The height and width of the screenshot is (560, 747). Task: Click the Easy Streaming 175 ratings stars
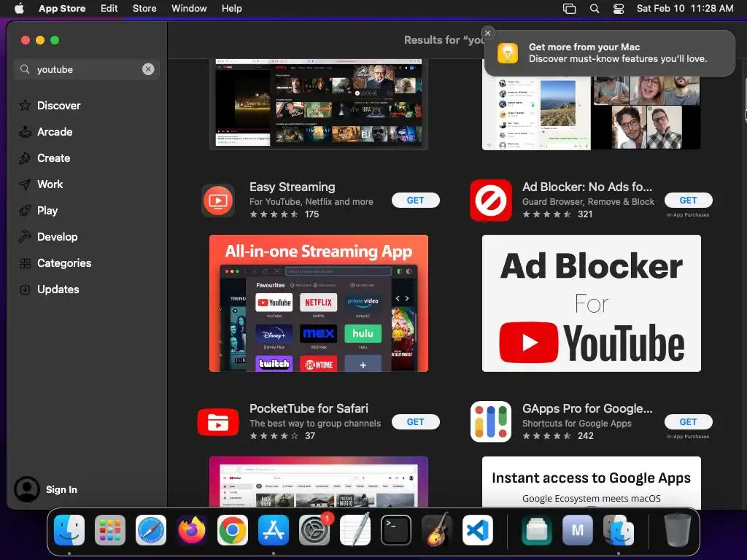click(x=274, y=214)
